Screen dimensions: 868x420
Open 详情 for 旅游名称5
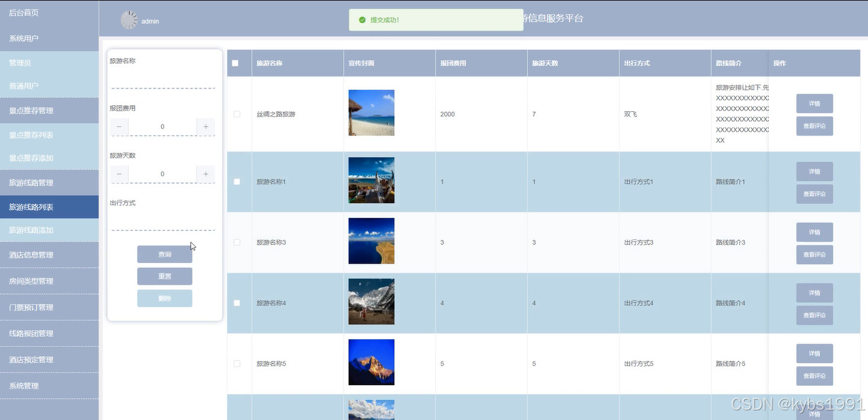tap(815, 353)
